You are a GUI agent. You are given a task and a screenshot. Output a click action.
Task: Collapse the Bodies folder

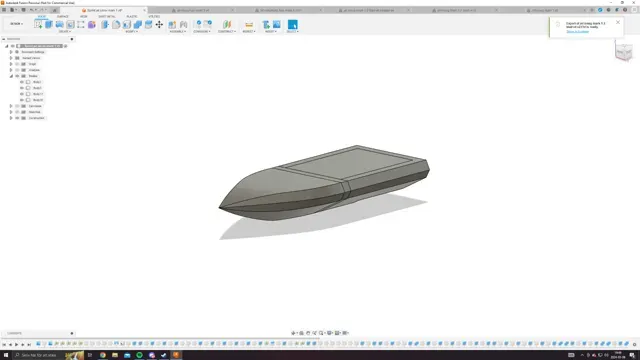click(x=11, y=76)
